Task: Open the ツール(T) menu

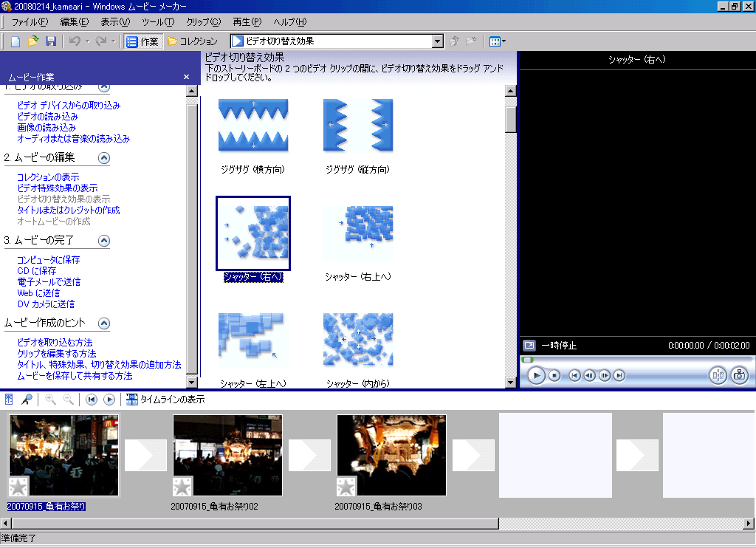Action: 157,22
